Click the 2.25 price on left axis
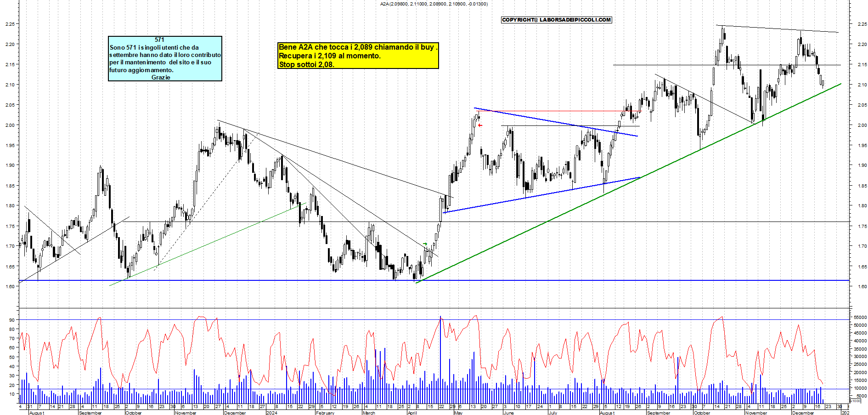Image resolution: width=868 pixels, height=415 pixels. click(10, 24)
